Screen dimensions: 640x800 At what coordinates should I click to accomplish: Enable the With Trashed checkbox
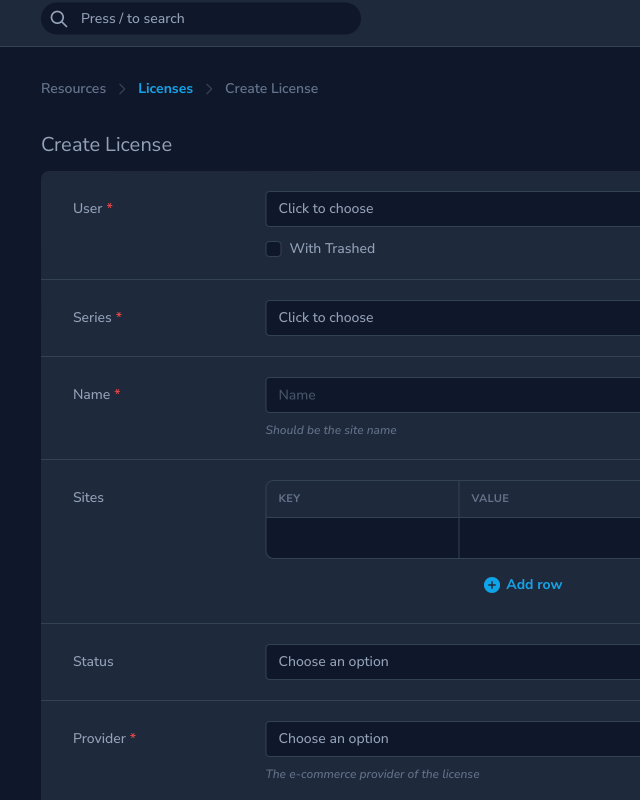(273, 249)
